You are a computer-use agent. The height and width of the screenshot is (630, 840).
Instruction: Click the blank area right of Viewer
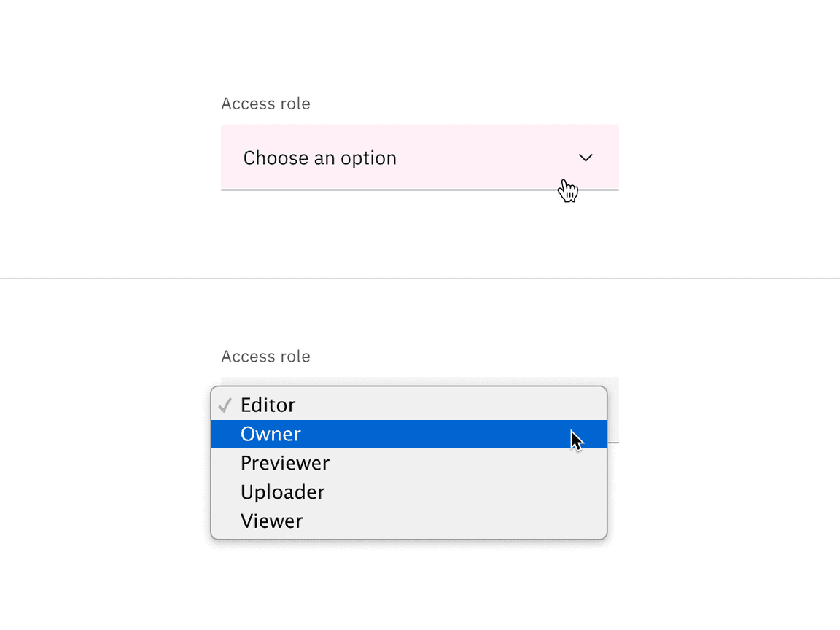pos(452,521)
